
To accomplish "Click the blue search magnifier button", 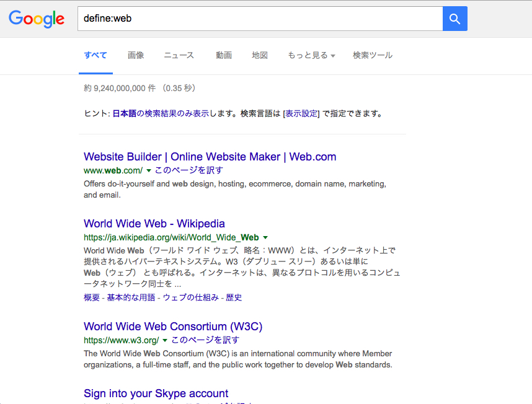I will (x=454, y=19).
